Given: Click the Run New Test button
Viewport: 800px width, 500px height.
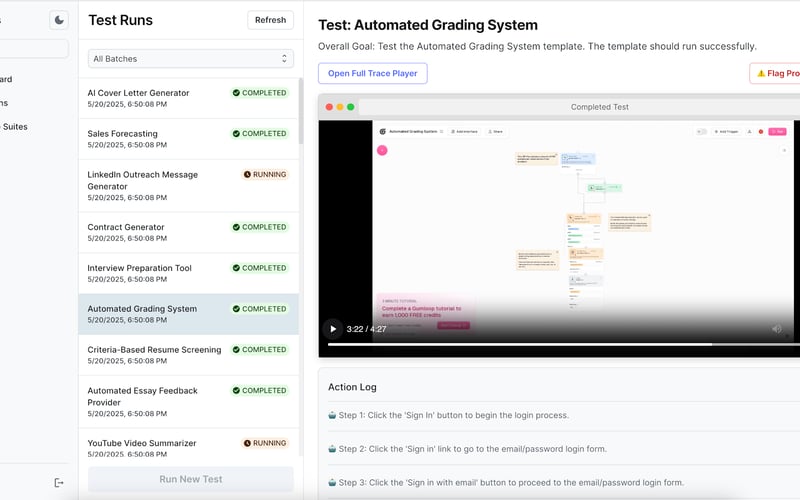Looking at the screenshot, I should (x=191, y=479).
